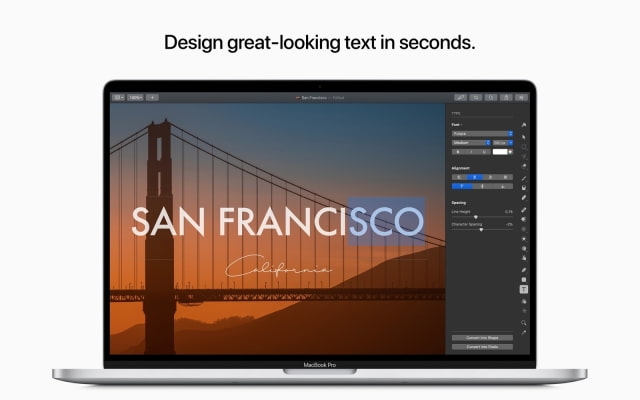Click the Line Height value field

(509, 212)
